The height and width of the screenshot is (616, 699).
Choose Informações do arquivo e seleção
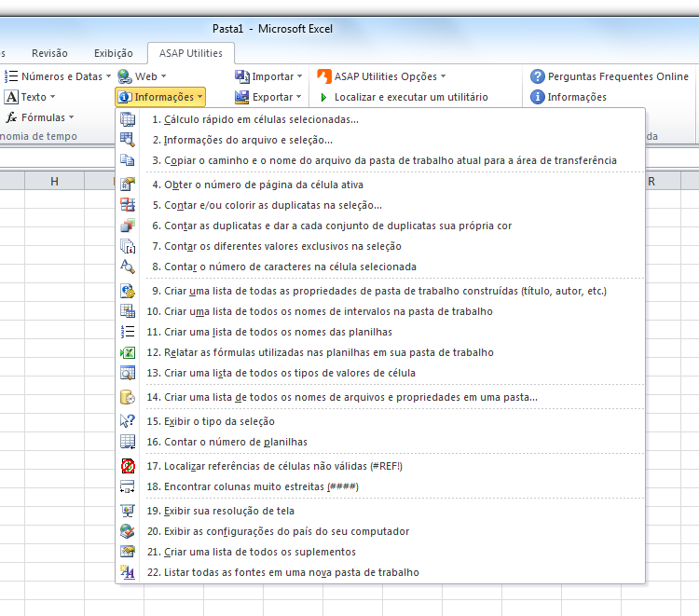coord(380,140)
